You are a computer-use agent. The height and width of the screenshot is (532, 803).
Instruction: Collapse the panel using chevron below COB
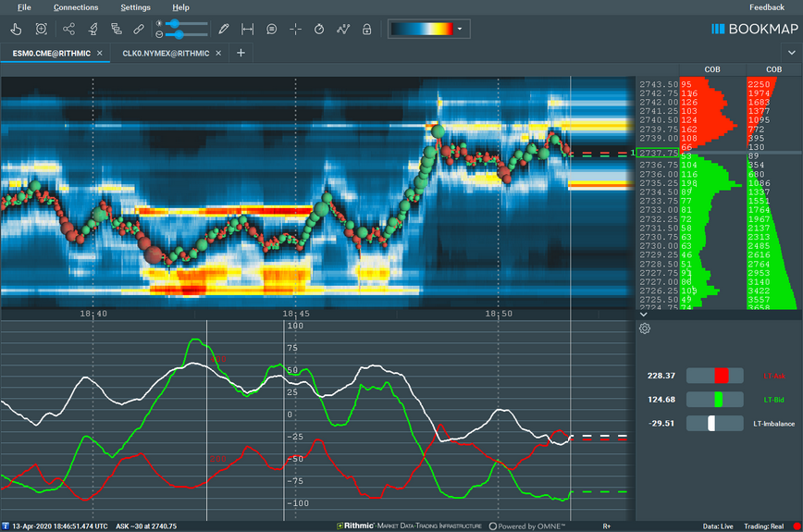click(644, 314)
